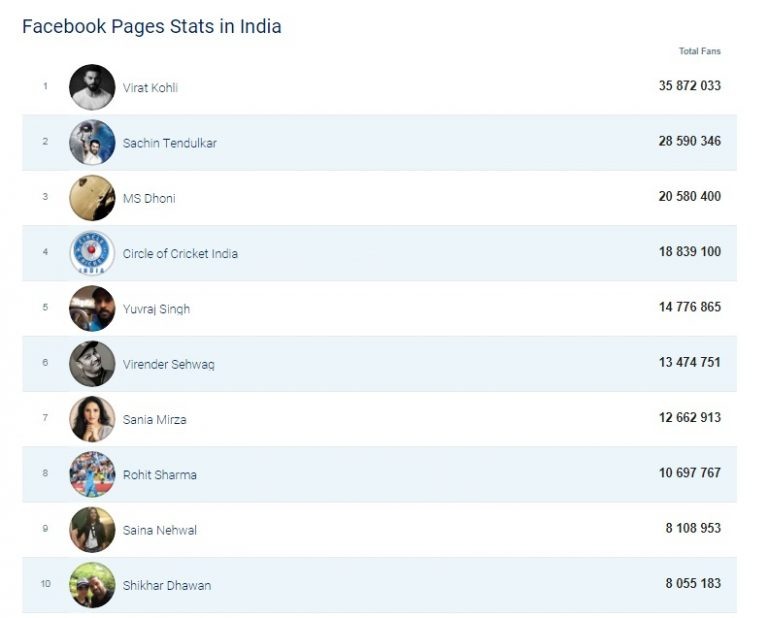Select the Sania Mirza page avatar

[x=92, y=419]
